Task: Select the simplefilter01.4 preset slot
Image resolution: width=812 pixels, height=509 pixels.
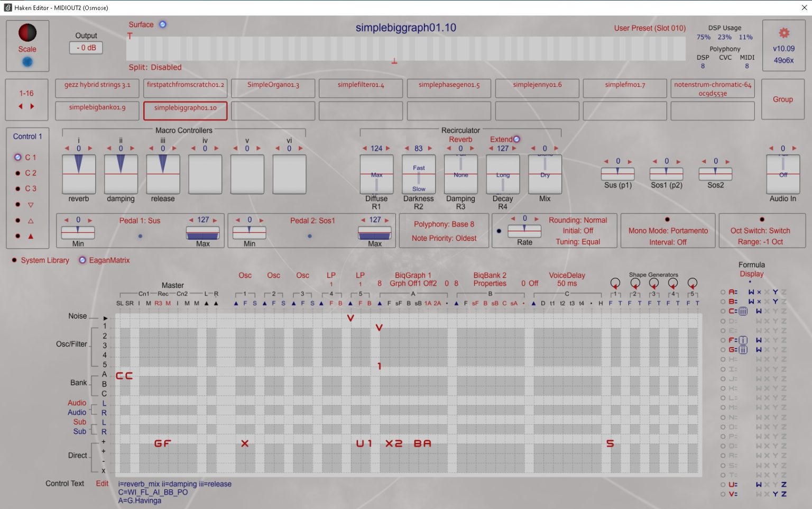Action: [x=361, y=88]
